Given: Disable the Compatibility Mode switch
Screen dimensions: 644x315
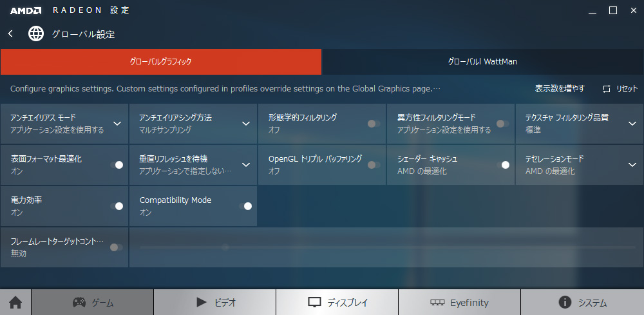Looking at the screenshot, I should point(245,206).
